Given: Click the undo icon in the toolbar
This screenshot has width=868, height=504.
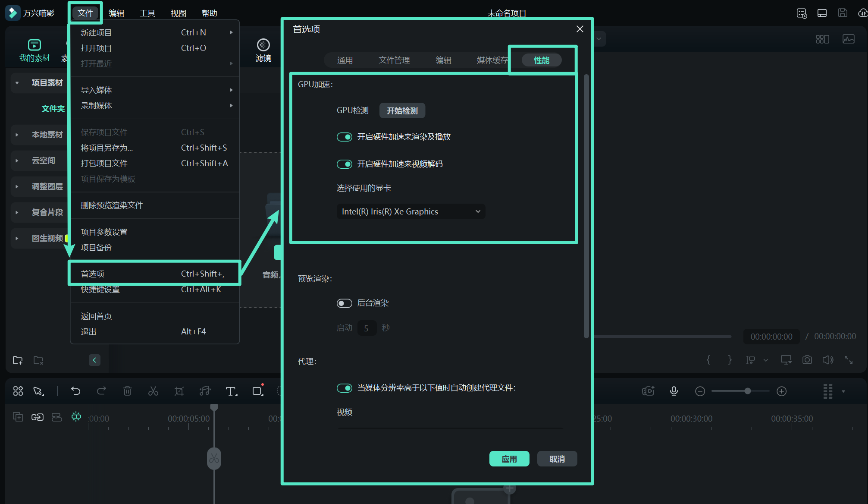Looking at the screenshot, I should click(x=76, y=391).
